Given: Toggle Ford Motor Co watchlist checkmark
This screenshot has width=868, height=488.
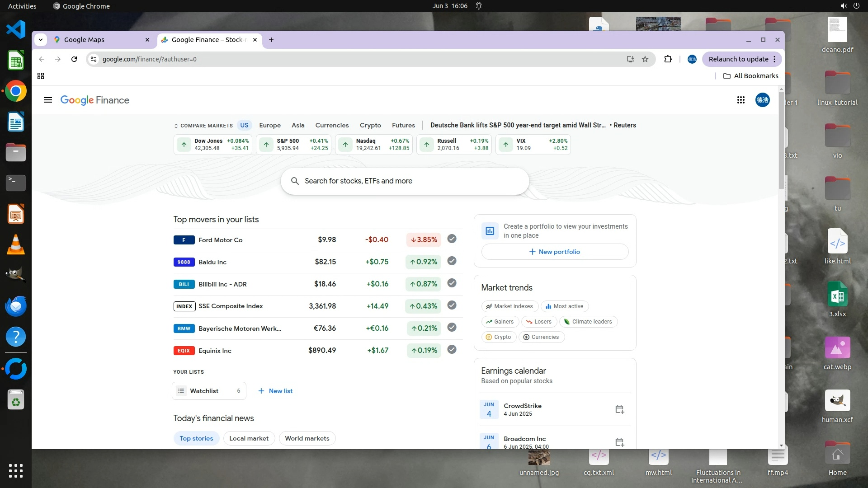Looking at the screenshot, I should (452, 239).
